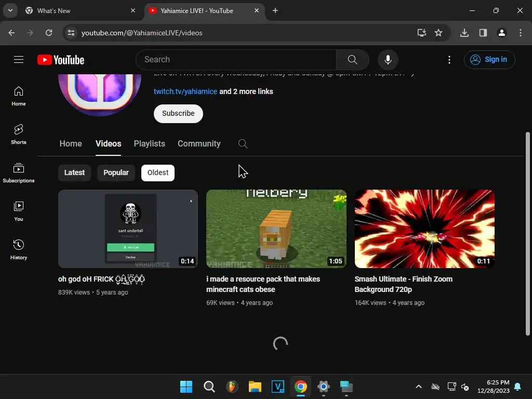Bookmark this page with star icon
532x399 pixels.
click(438, 33)
